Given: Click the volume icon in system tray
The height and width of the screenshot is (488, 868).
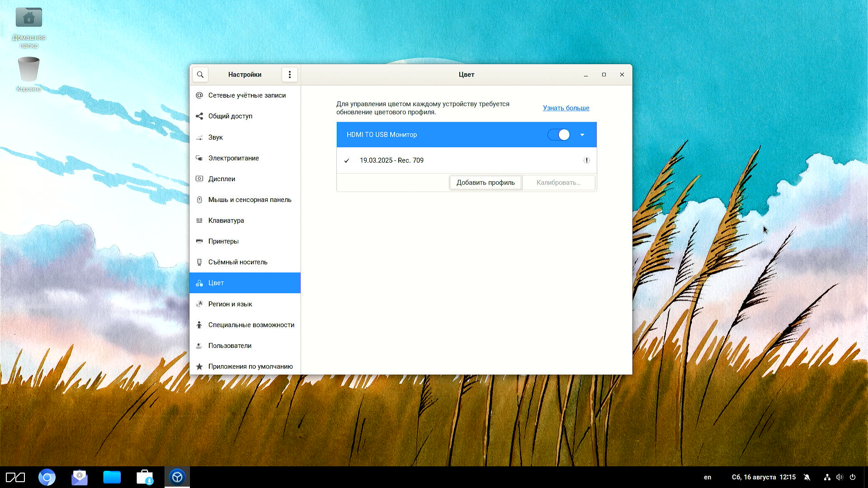Looking at the screenshot, I should point(840,477).
